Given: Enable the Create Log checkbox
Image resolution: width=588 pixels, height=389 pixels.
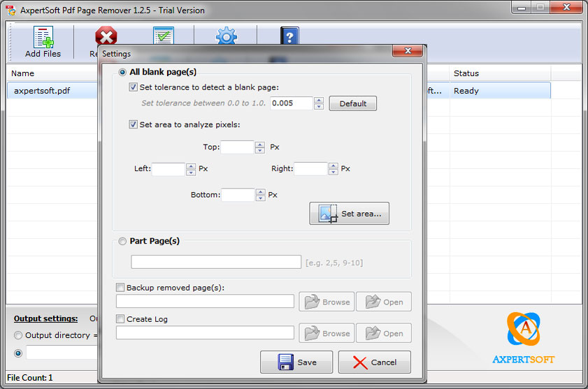Looking at the screenshot, I should tap(120, 319).
